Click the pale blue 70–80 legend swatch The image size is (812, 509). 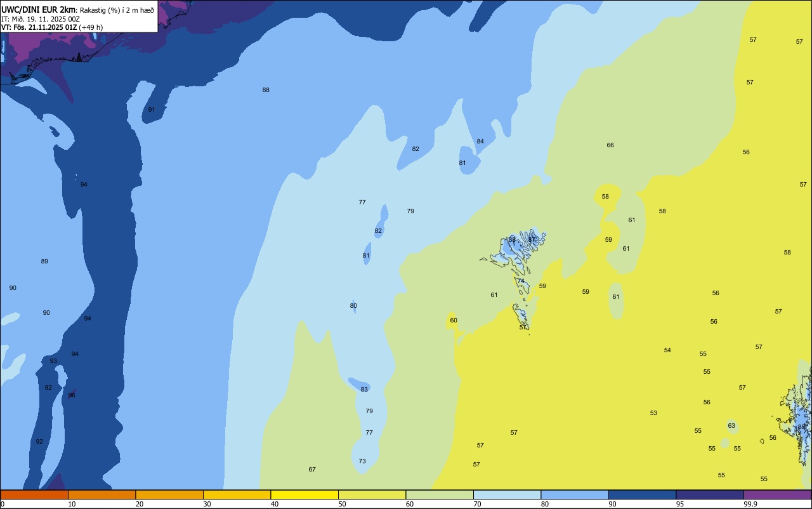(507, 494)
